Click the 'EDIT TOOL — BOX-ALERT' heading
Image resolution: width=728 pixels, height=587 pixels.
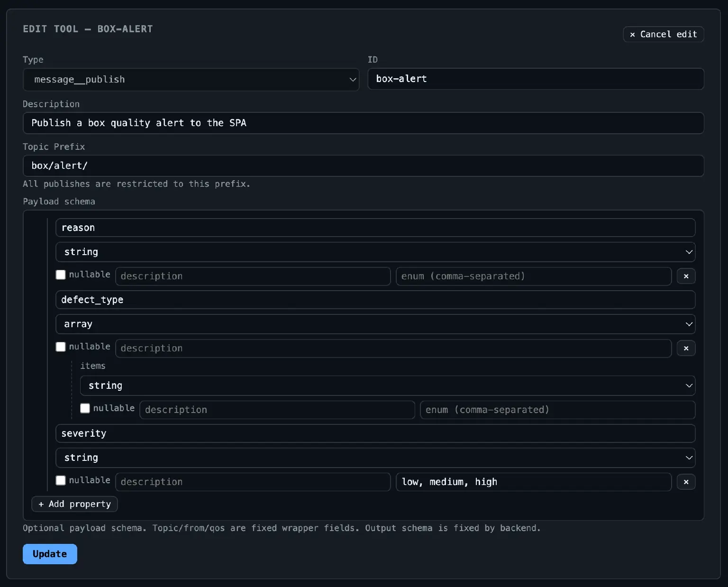click(x=88, y=29)
